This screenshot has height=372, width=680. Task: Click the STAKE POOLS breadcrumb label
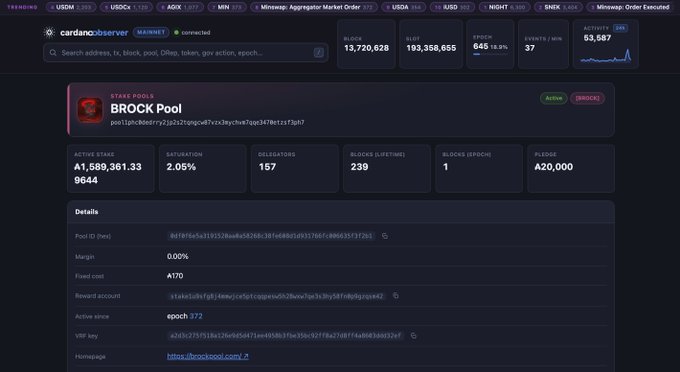coord(132,96)
